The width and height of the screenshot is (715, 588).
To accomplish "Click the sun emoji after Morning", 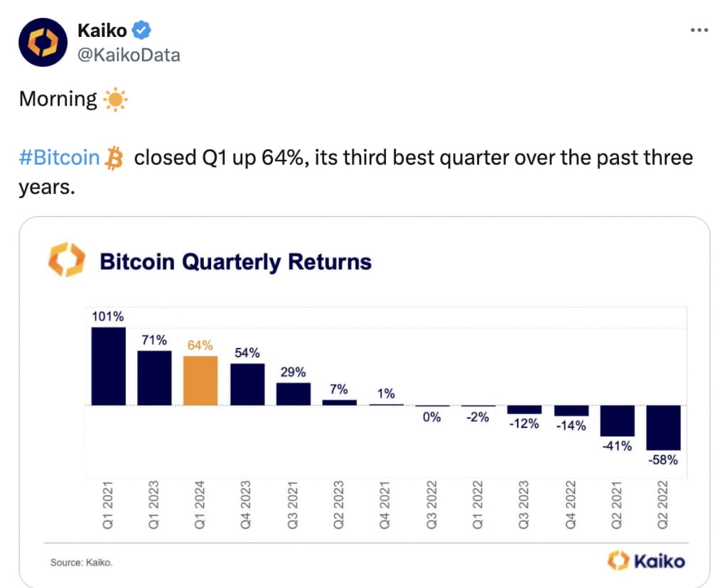I will [117, 99].
